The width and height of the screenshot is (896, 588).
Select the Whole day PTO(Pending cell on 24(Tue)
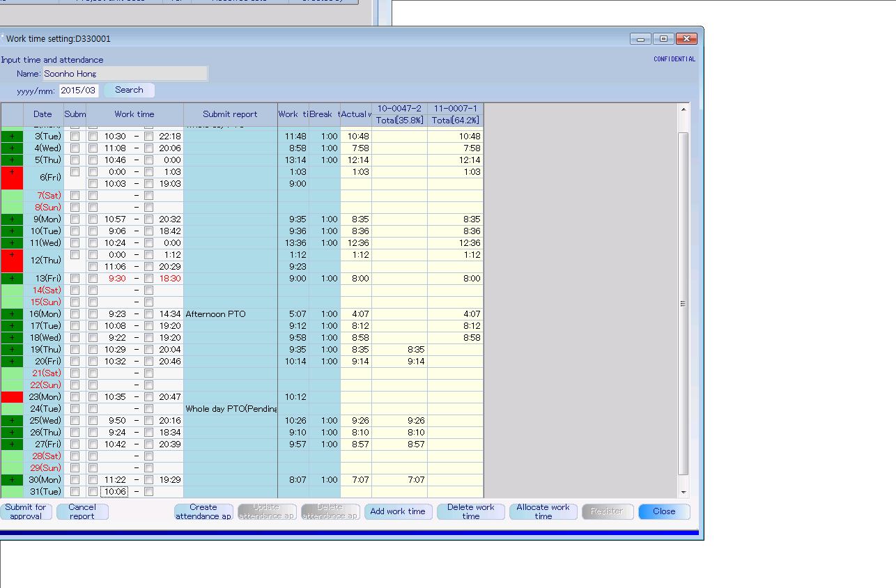click(x=230, y=408)
